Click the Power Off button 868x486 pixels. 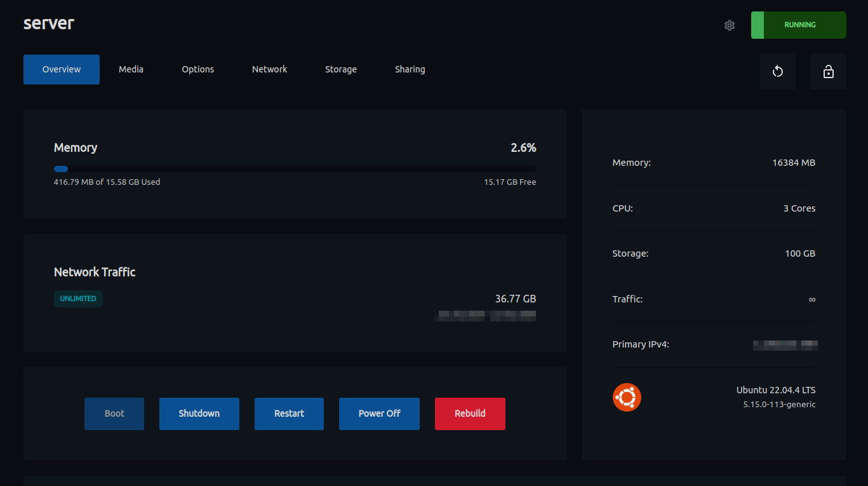[379, 414]
